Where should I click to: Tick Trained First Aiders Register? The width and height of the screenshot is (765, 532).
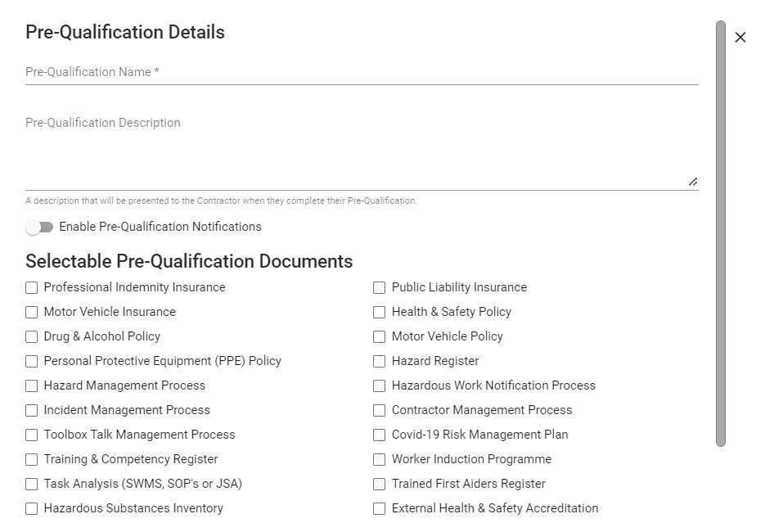379,485
